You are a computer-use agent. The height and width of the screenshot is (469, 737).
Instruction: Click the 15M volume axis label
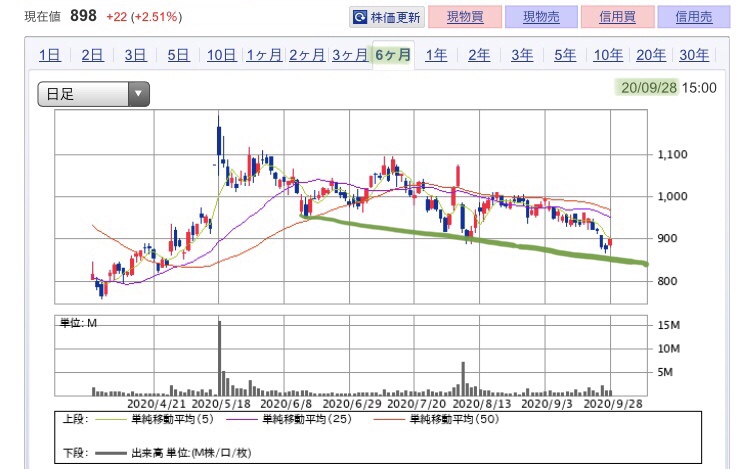[x=668, y=325]
